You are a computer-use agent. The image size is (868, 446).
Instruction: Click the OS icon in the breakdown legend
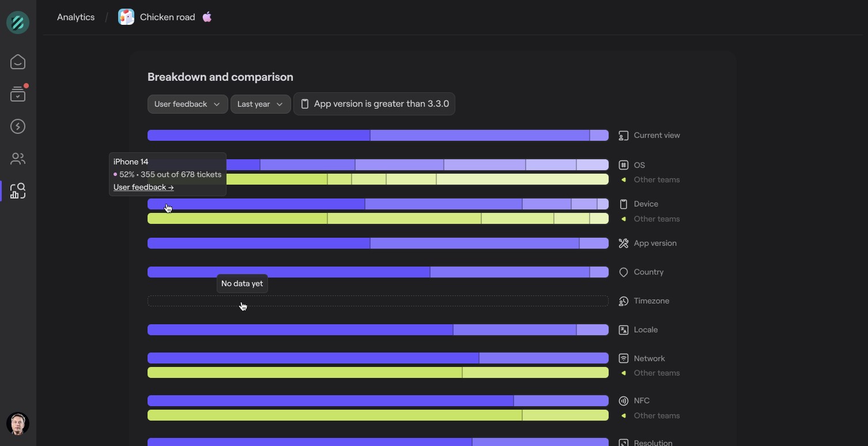point(623,165)
